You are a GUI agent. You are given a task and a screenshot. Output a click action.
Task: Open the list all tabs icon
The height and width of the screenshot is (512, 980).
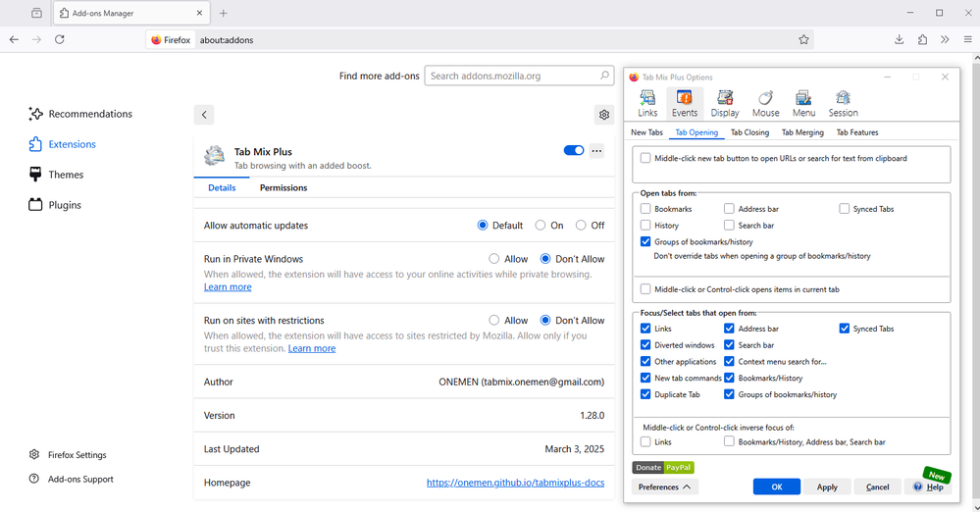pos(37,13)
